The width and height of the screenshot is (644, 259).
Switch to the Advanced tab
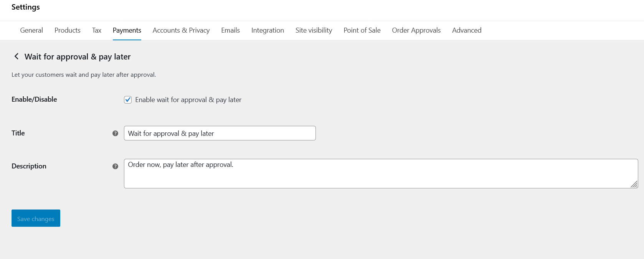coord(467,30)
